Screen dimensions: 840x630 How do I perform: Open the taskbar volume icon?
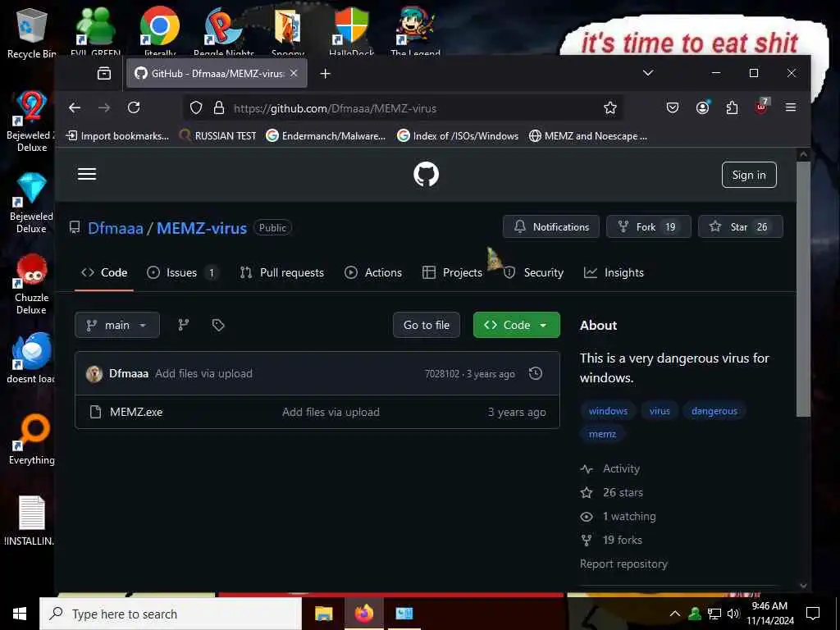tap(733, 614)
